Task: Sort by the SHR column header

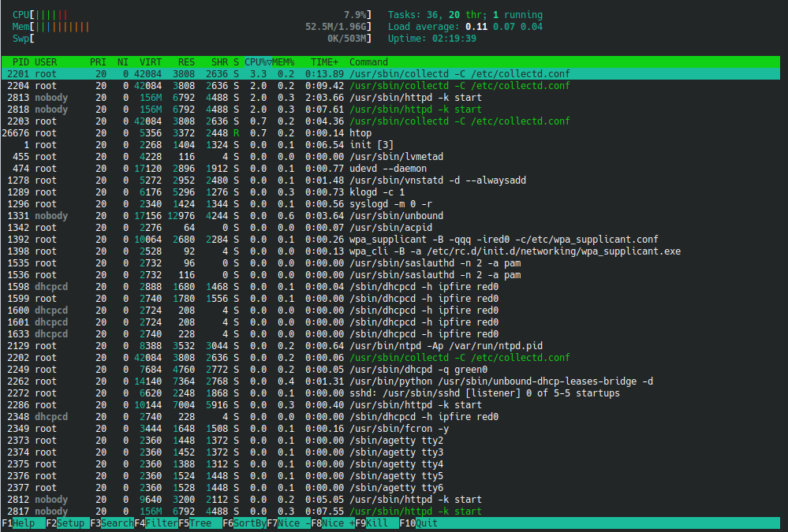Action: click(x=219, y=61)
